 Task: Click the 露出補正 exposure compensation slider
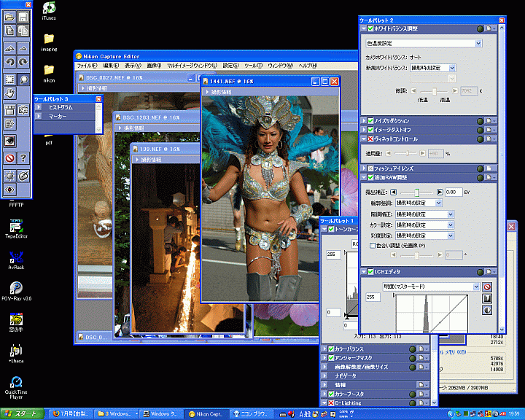(x=416, y=192)
